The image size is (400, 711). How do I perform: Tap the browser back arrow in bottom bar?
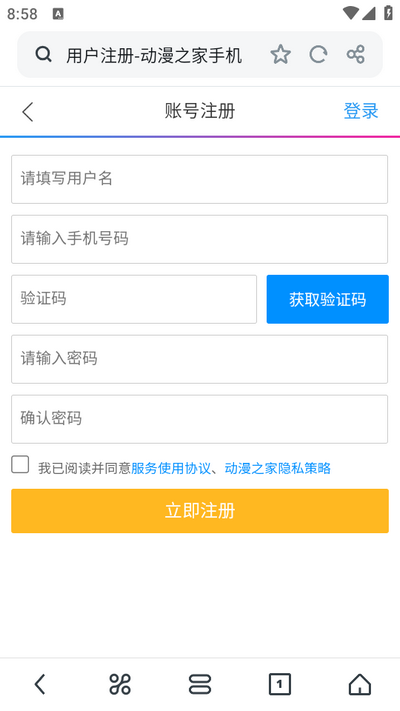[x=40, y=684]
